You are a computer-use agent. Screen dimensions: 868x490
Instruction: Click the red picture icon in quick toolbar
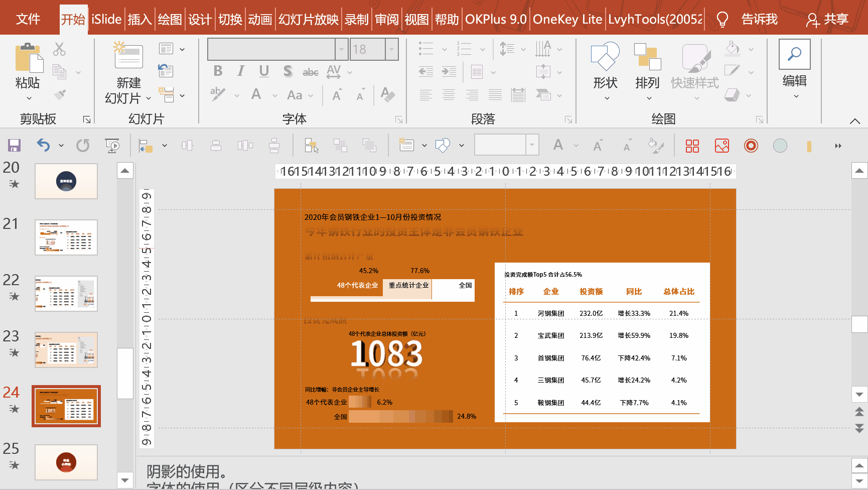(722, 146)
